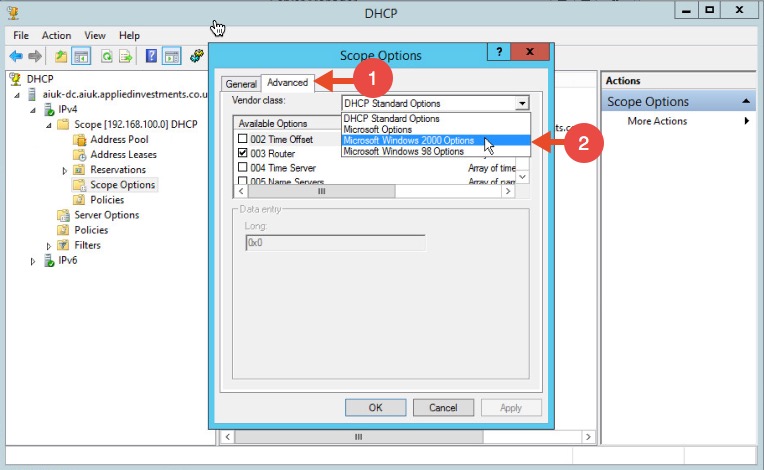Screen dimensions: 764x470
Task: Switch to the General tab
Action: click(241, 84)
